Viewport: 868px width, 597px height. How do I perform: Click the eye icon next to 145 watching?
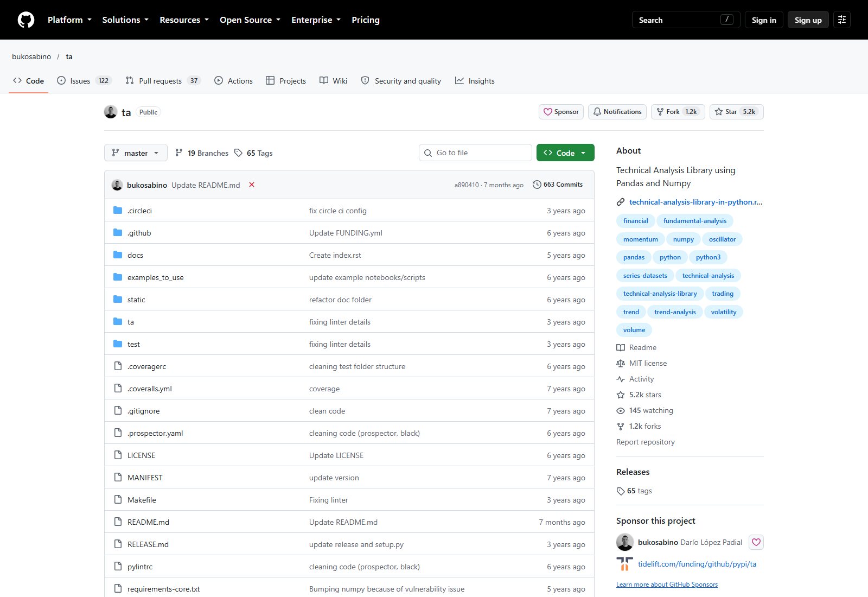point(621,411)
